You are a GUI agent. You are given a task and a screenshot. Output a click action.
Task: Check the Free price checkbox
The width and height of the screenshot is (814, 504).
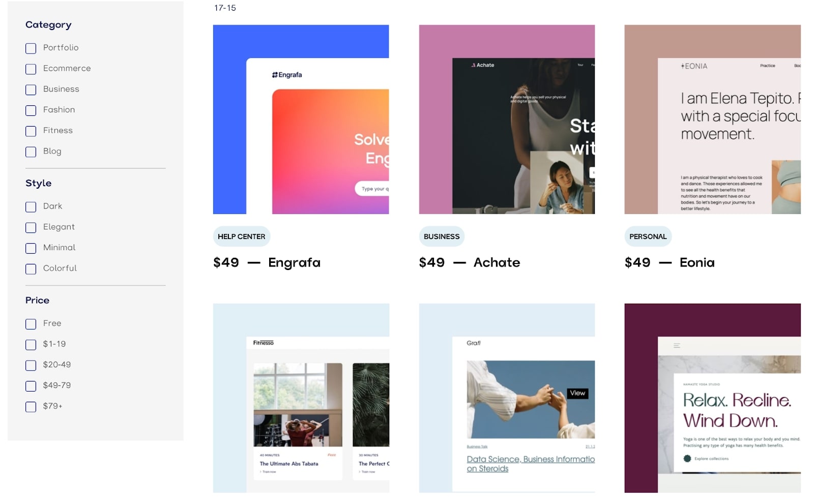pyautogui.click(x=31, y=324)
